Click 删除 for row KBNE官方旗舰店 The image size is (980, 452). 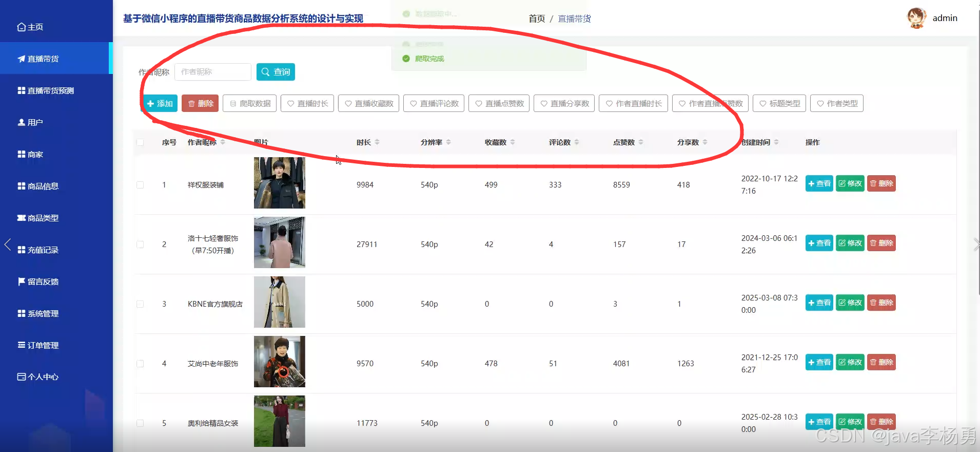(881, 303)
